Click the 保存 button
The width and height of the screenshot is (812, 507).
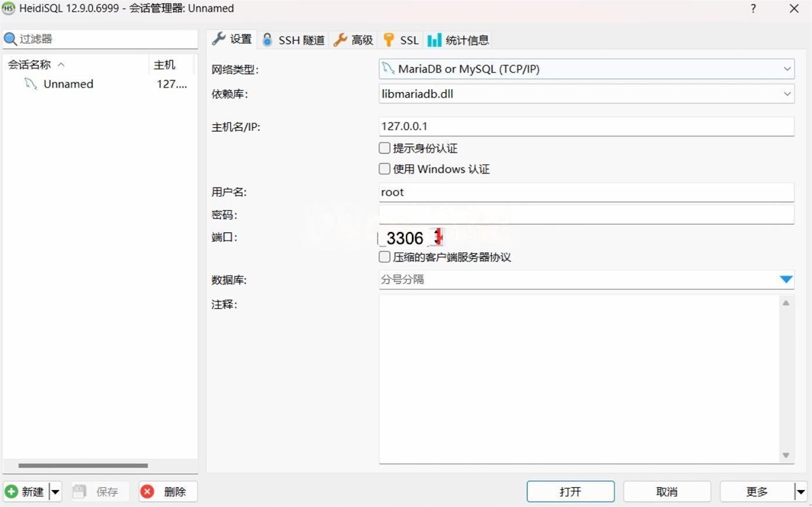[x=100, y=492]
